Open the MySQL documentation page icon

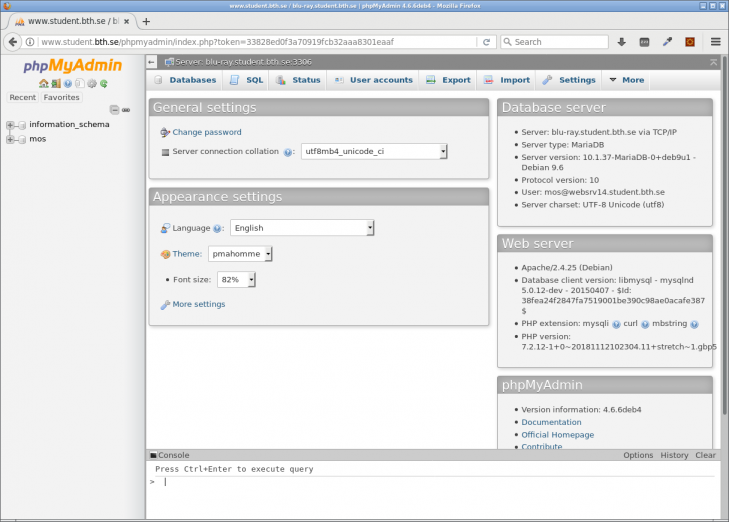pyautogui.click(x=80, y=84)
